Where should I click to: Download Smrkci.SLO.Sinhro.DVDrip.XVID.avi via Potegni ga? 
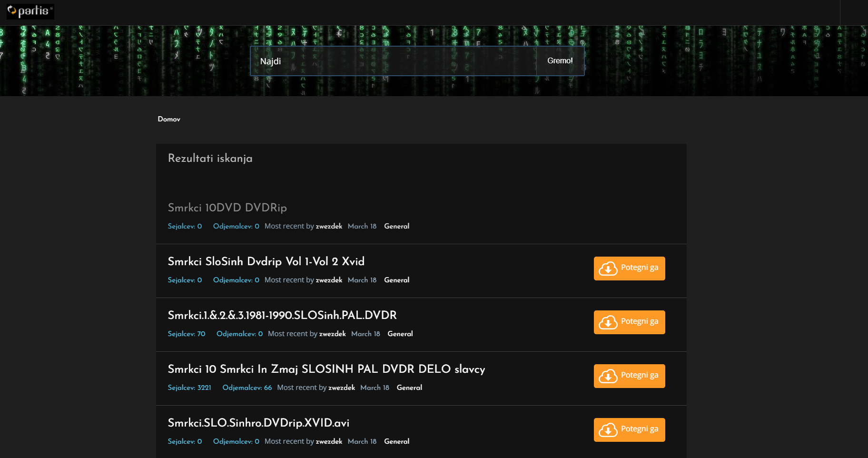[x=629, y=430]
